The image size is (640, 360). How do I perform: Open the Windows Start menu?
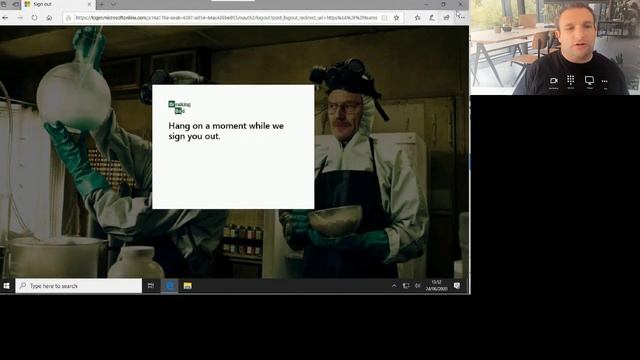click(7, 286)
